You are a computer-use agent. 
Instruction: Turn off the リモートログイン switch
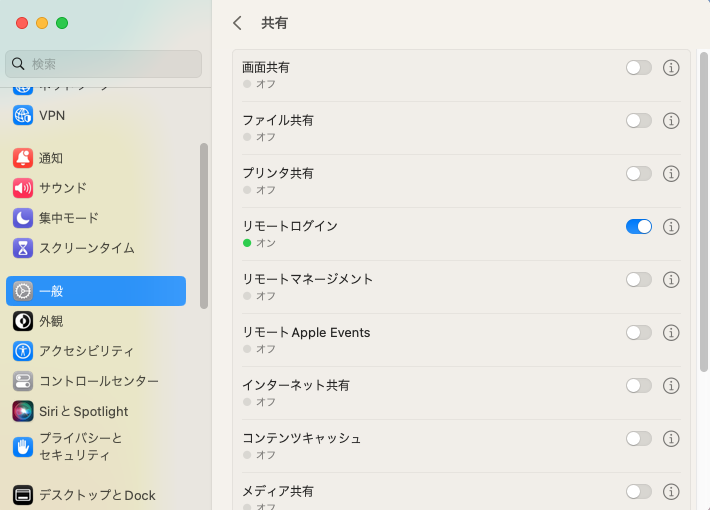point(638,227)
